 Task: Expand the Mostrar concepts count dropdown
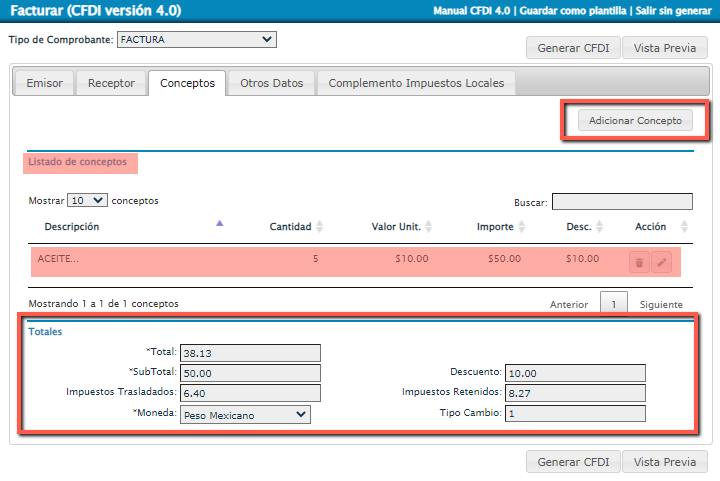[x=86, y=201]
